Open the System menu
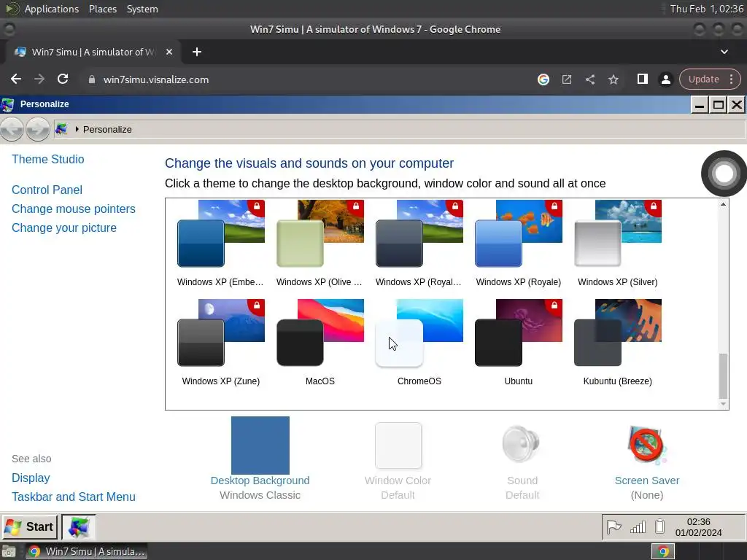This screenshot has height=560, width=747. pyautogui.click(x=142, y=9)
